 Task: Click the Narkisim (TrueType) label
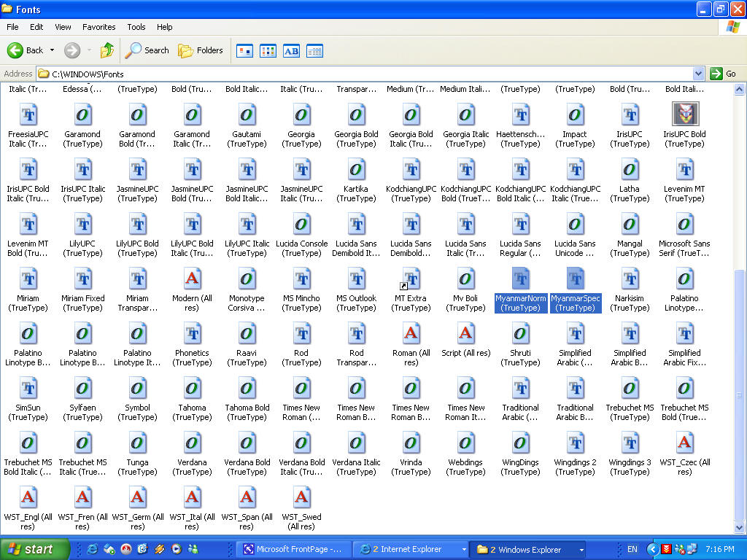[630, 303]
